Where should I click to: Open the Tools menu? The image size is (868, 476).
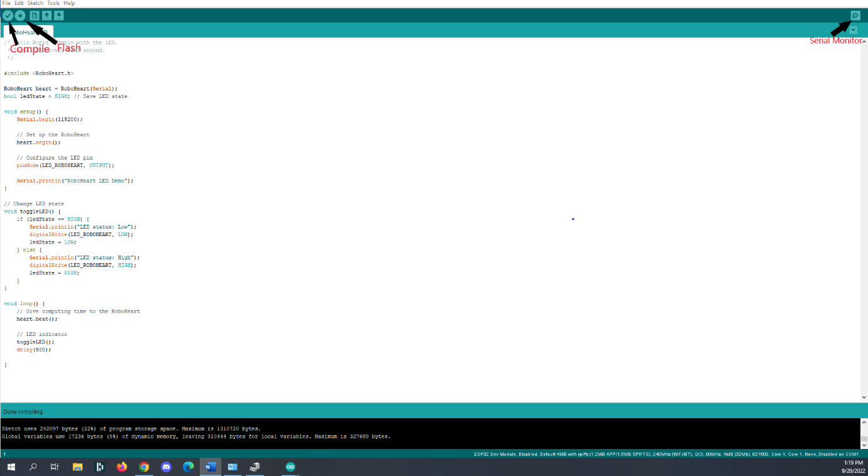[x=53, y=3]
